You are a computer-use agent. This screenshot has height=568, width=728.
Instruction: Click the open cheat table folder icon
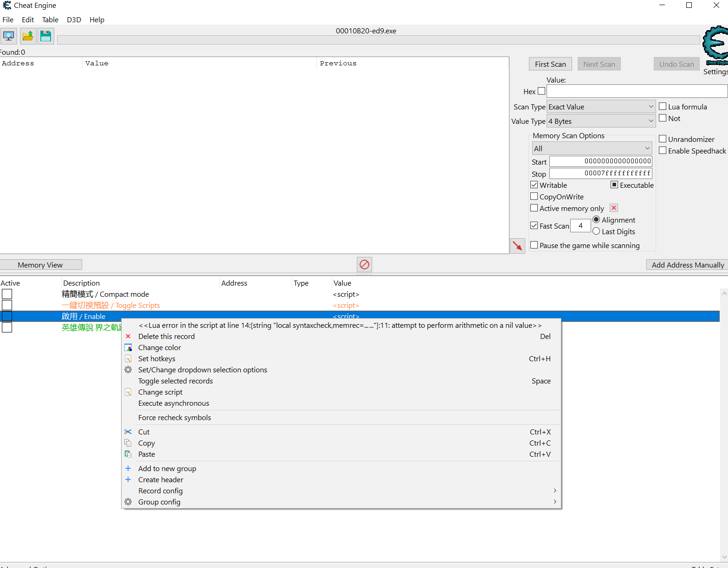tap(28, 36)
